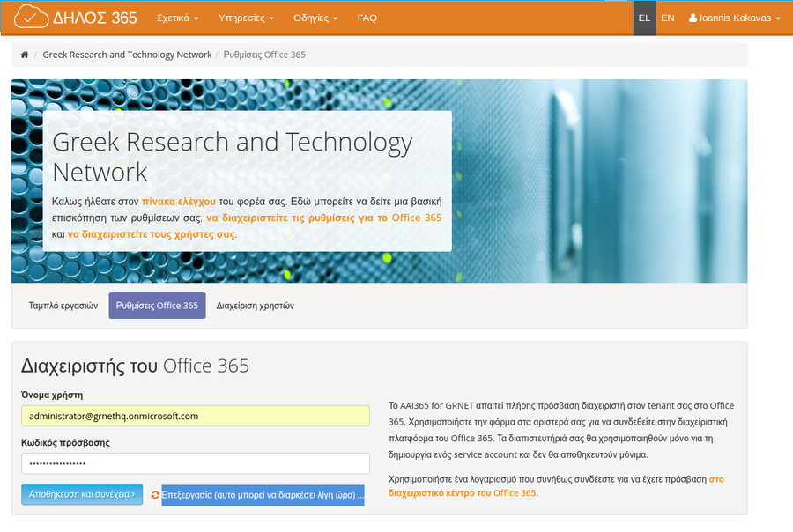The image size is (793, 532).
Task: Expand the Σχετικά dropdown menu
Action: [x=177, y=18]
